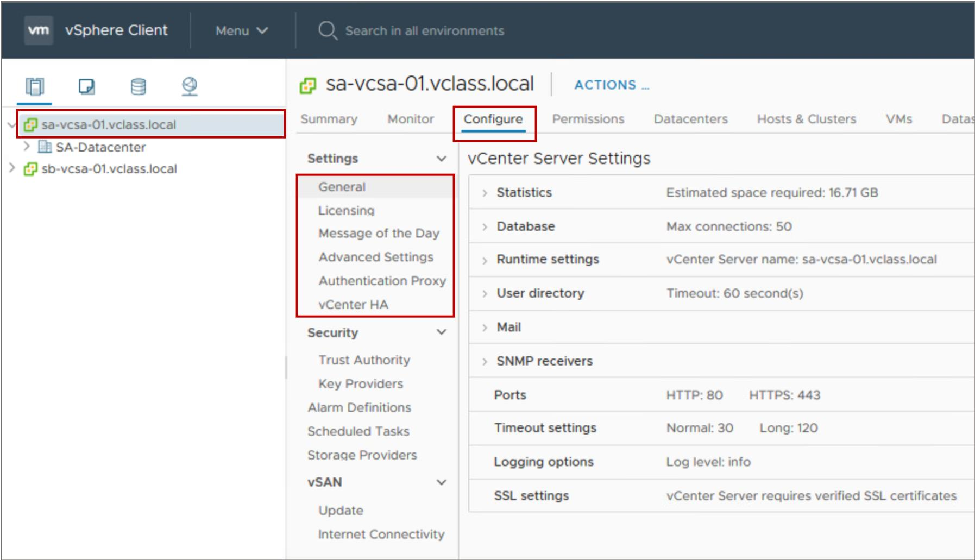Select SA-Datacenter in the inventory tree
The width and height of the screenshot is (975, 560).
100,147
